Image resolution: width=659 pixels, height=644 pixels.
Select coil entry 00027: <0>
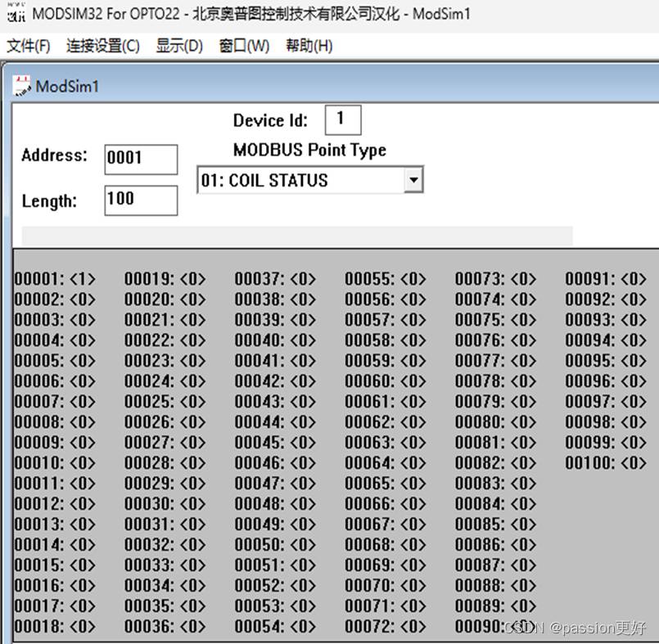(165, 443)
